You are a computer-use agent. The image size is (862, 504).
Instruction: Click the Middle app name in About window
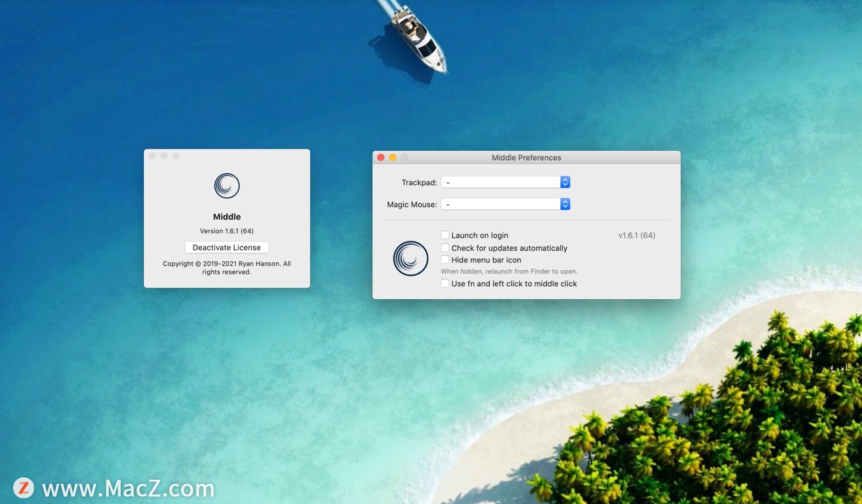[x=227, y=217]
